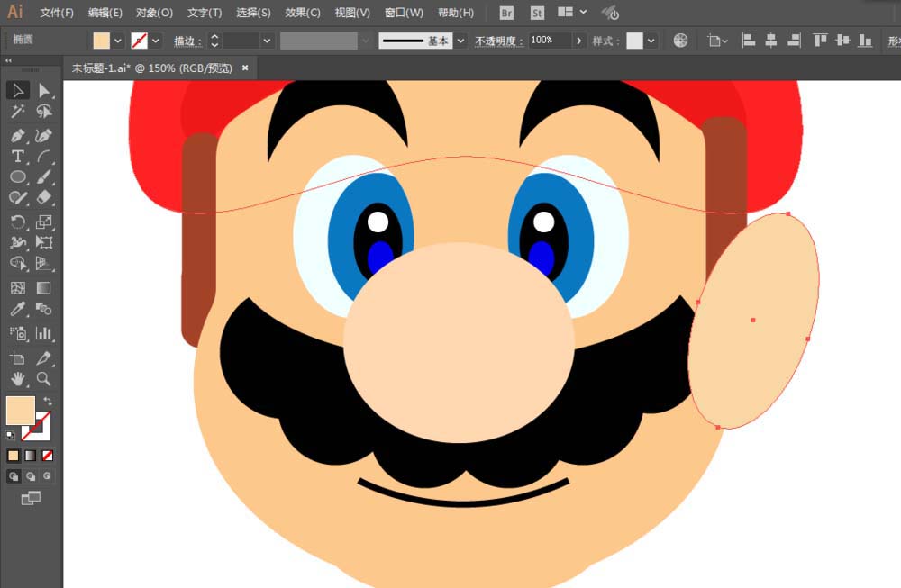The height and width of the screenshot is (588, 901).
Task: Pick the Free Transform tool
Action: (x=43, y=242)
